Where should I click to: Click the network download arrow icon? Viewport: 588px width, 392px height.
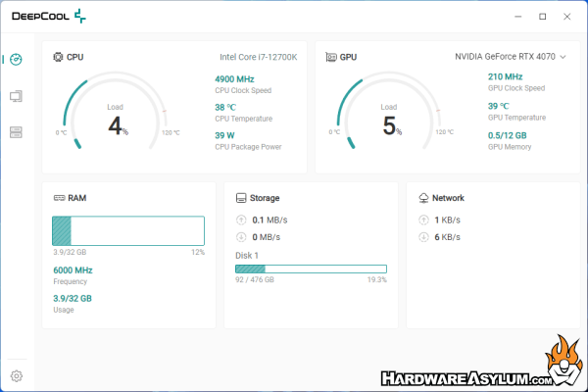[x=423, y=236]
